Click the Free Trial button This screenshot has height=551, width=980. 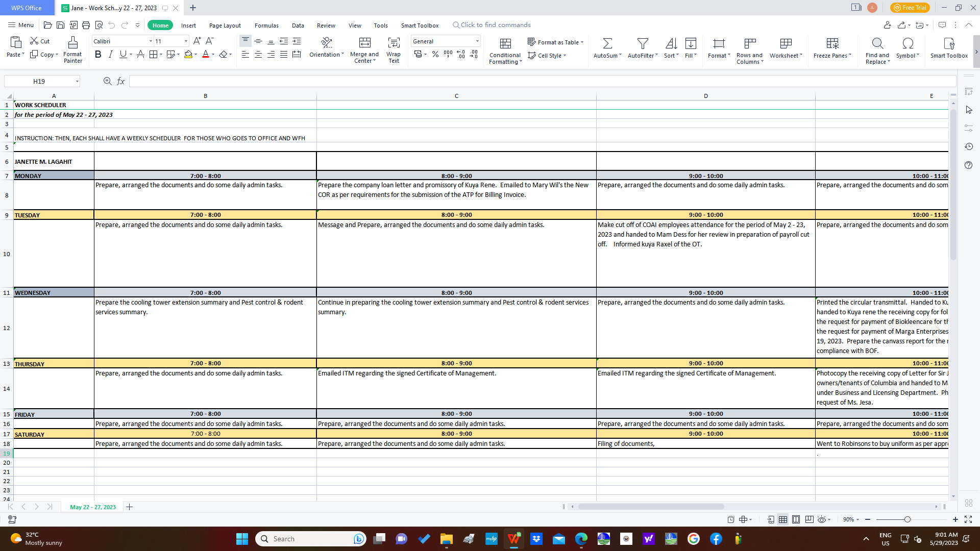click(910, 8)
